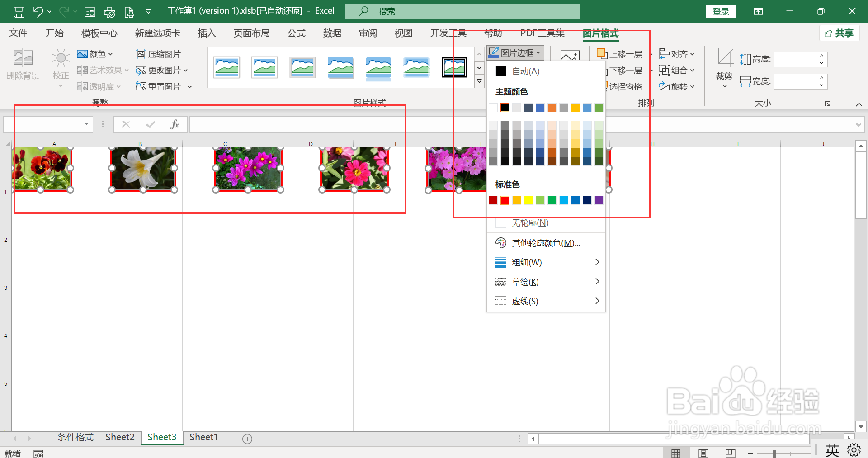The height and width of the screenshot is (458, 868).
Task: Click the search box in title bar
Action: pos(462,12)
